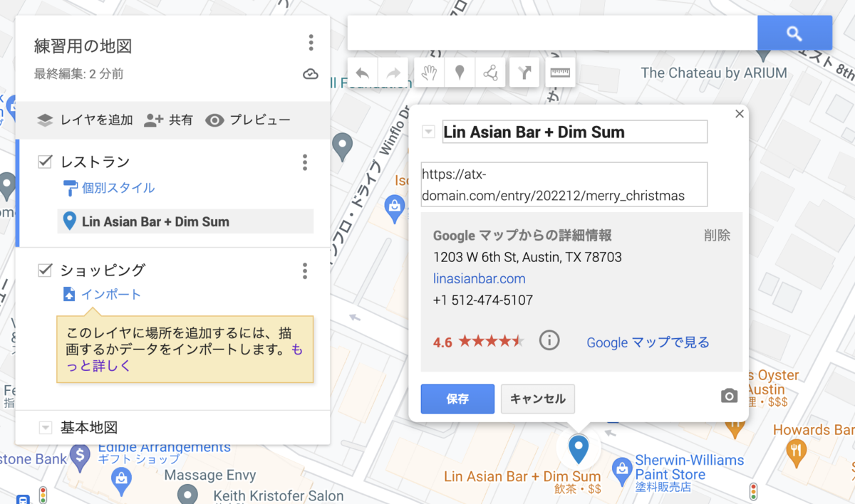Viewport: 855px width, 504px height.
Task: Click the description URL text box
Action: coord(564,184)
